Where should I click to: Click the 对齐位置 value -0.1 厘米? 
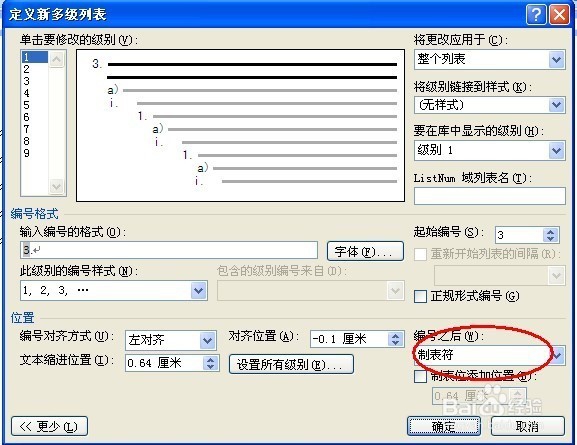[349, 339]
